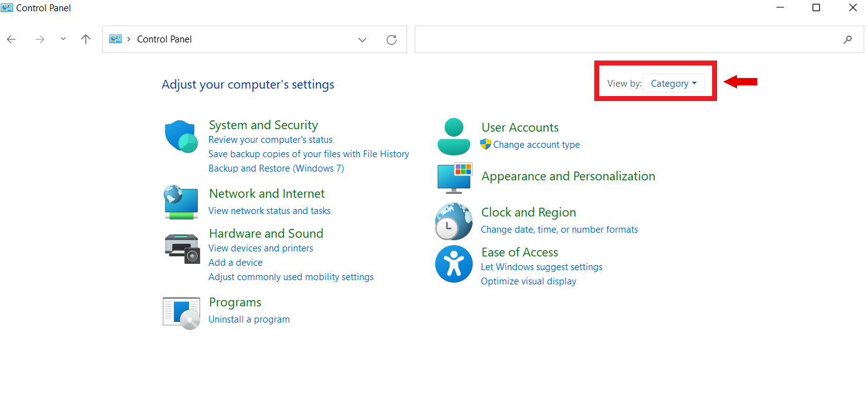Open Change date, time, or number formats
Viewport: 868px width, 398px height.
(559, 230)
